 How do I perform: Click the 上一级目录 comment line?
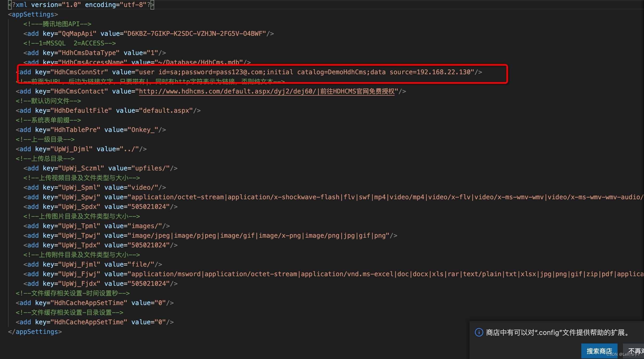(45, 139)
